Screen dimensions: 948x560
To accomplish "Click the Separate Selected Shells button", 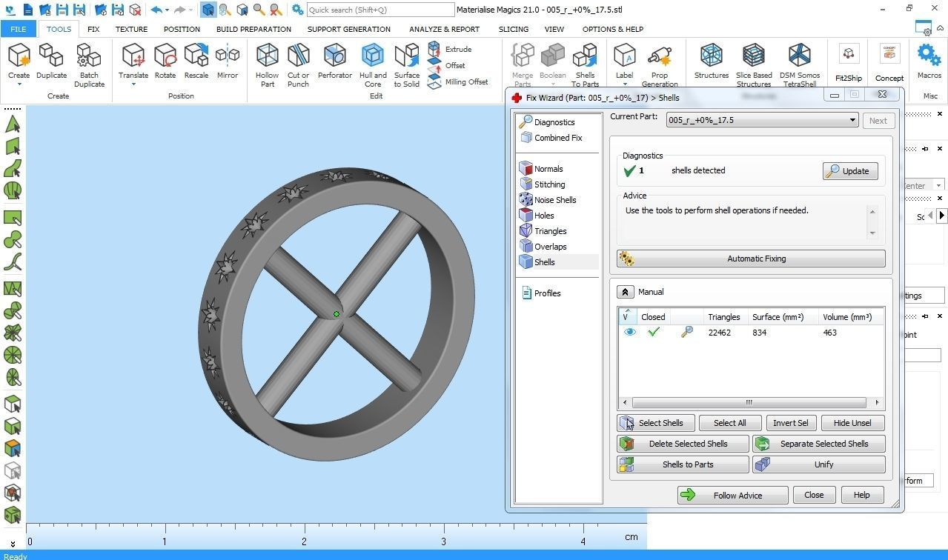I will tap(819, 444).
